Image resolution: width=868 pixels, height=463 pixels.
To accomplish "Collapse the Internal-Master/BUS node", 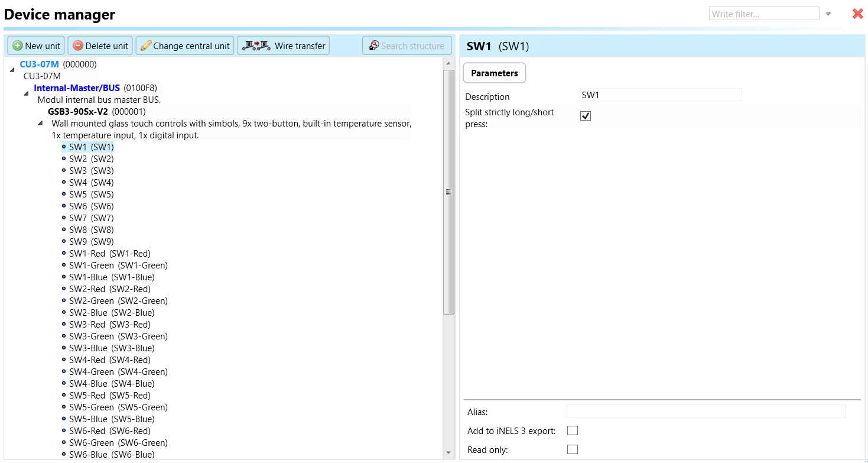I will click(x=26, y=93).
